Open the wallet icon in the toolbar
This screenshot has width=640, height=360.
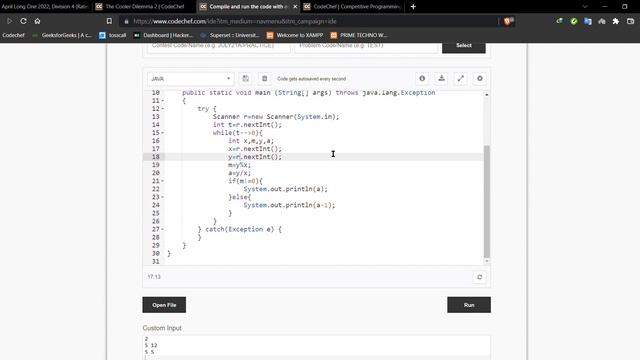click(631, 21)
